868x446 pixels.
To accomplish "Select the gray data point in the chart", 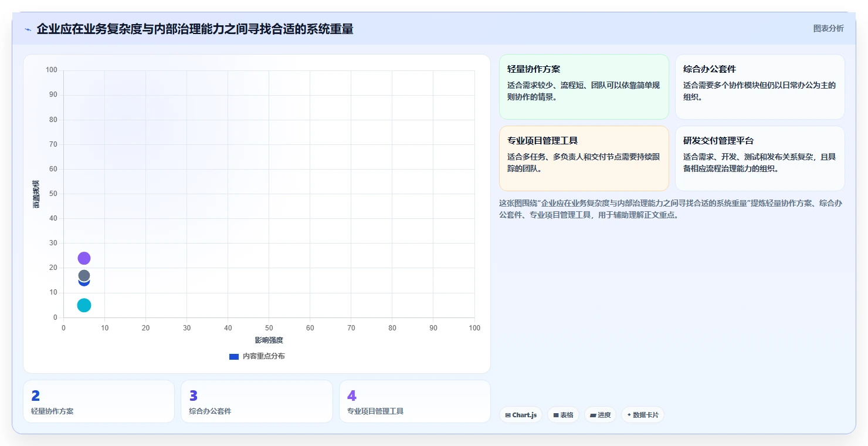I will (84, 275).
